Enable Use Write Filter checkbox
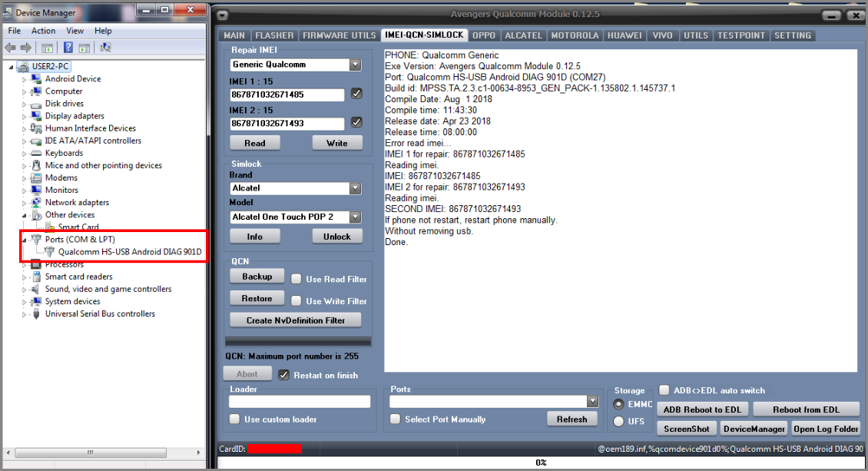Screen dimensions: 868x471 click(297, 300)
